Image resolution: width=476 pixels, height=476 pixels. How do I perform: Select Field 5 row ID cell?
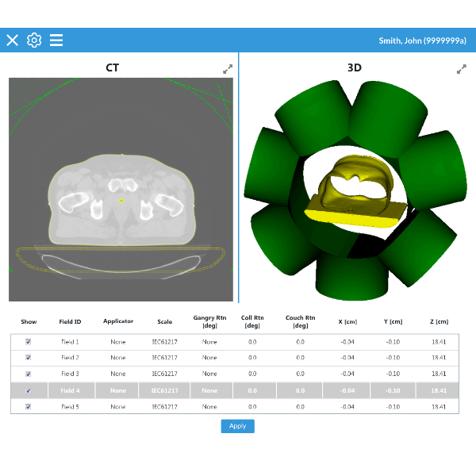pos(70,406)
